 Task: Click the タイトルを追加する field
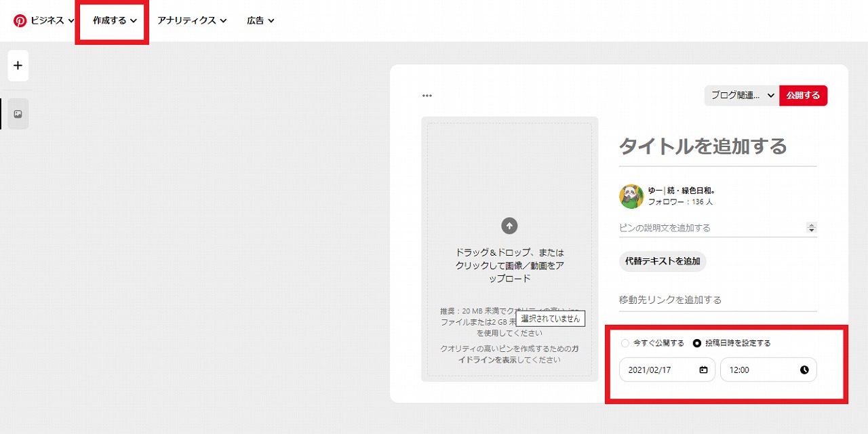pos(718,146)
